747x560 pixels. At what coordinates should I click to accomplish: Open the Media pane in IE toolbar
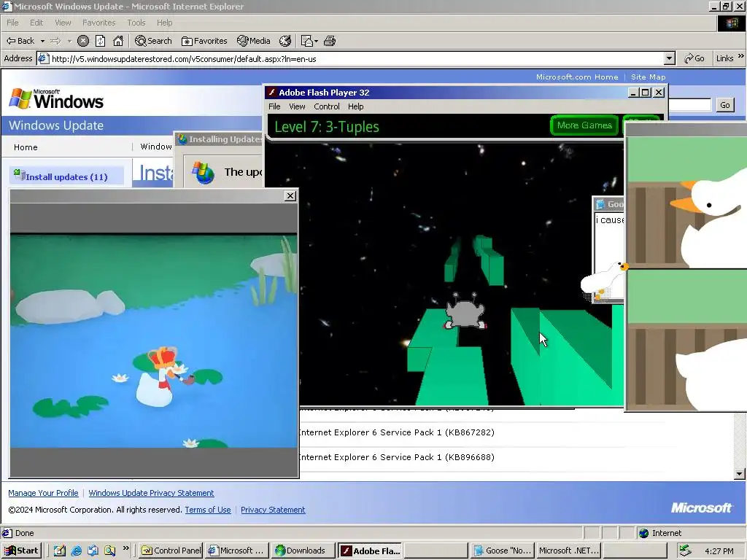253,41
